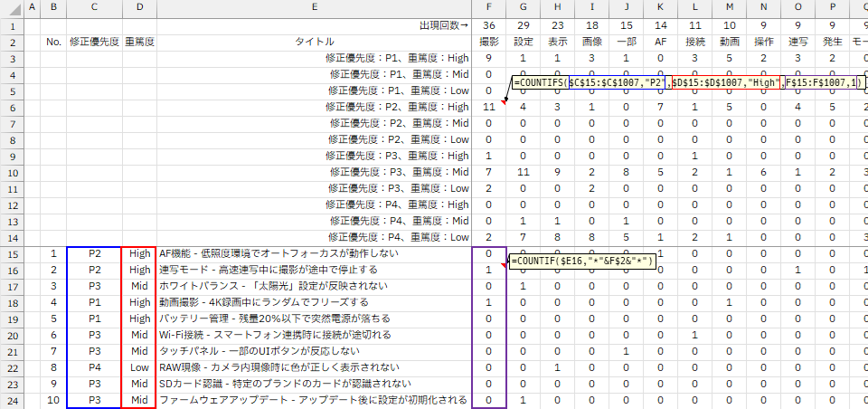Click the 接続 keyword header cell
Viewport: 868px width, 409px height.
pos(694,43)
